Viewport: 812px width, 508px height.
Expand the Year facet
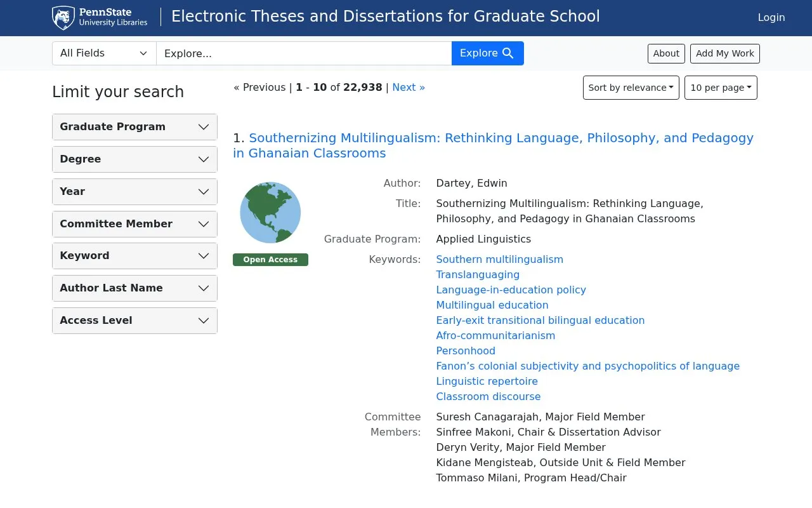(134, 192)
